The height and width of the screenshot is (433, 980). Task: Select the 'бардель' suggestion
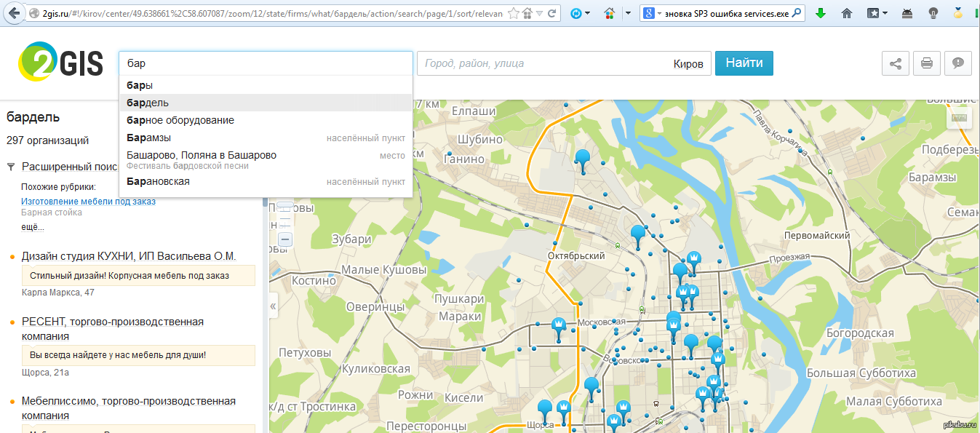pyautogui.click(x=266, y=103)
